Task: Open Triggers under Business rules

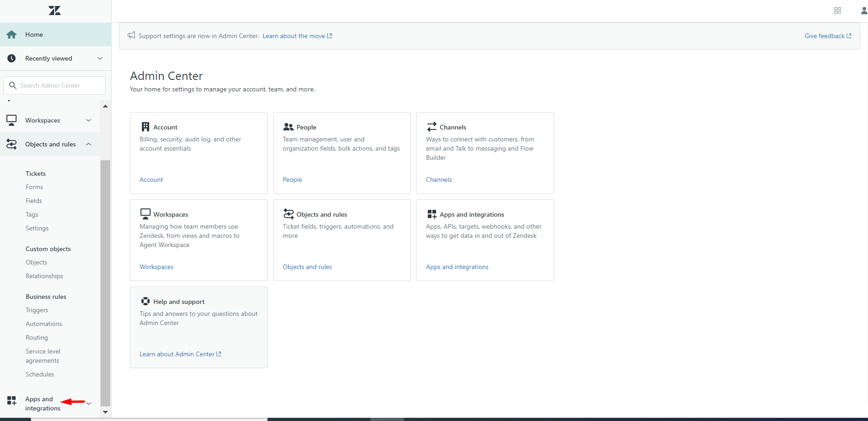Action: click(x=37, y=310)
